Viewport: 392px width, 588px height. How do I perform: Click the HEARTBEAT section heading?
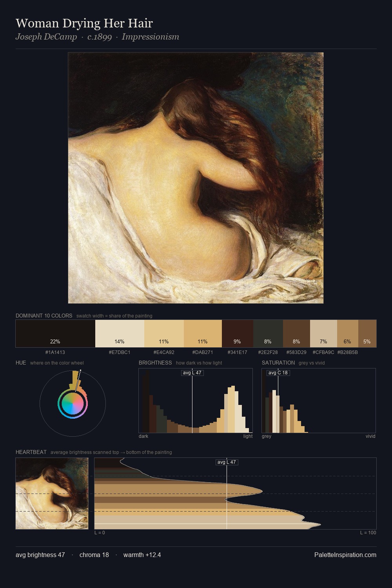31,452
